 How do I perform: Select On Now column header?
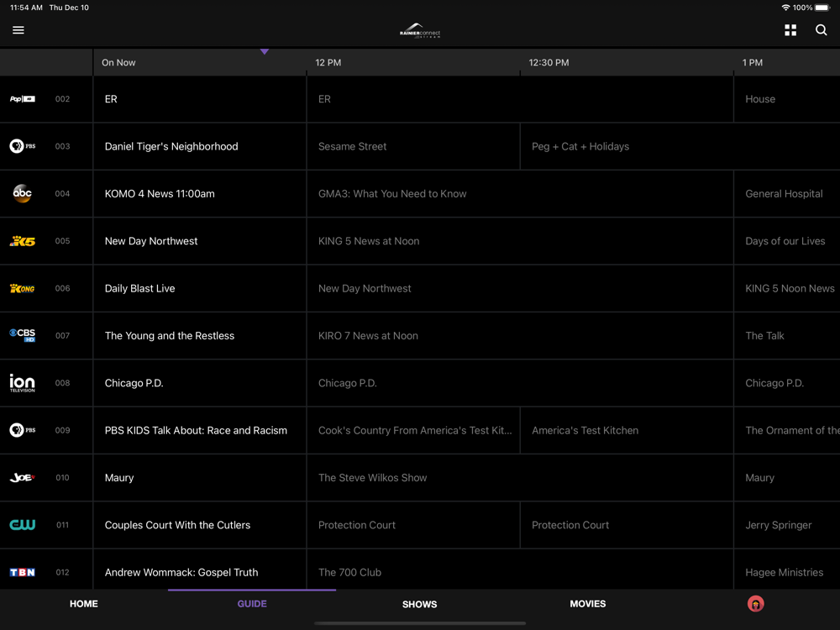coord(118,63)
